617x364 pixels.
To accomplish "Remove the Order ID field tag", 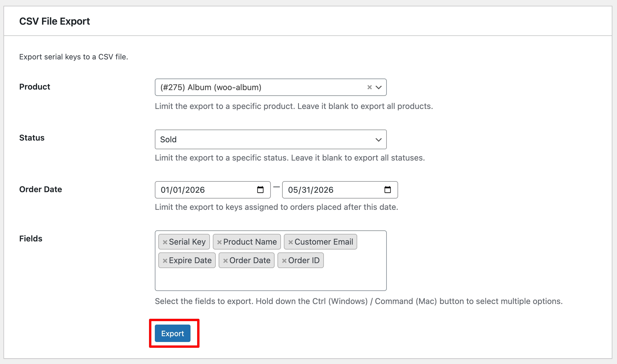I will [x=284, y=261].
